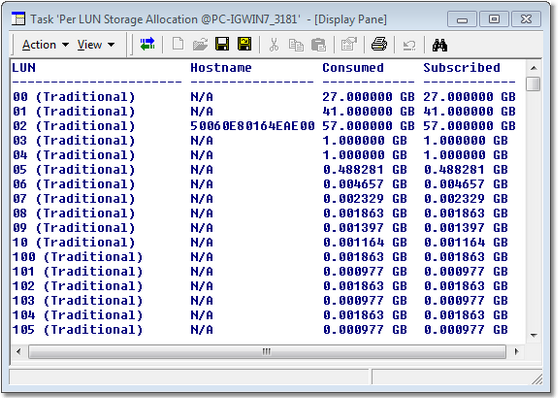This screenshot has height=400, width=558.
Task: Click consumed value '0.488281 GB'
Action: tap(365, 170)
